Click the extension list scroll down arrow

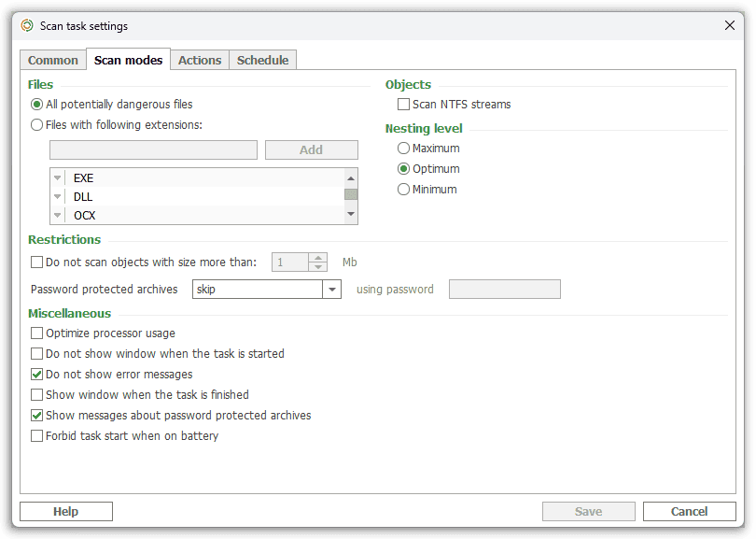(x=351, y=214)
